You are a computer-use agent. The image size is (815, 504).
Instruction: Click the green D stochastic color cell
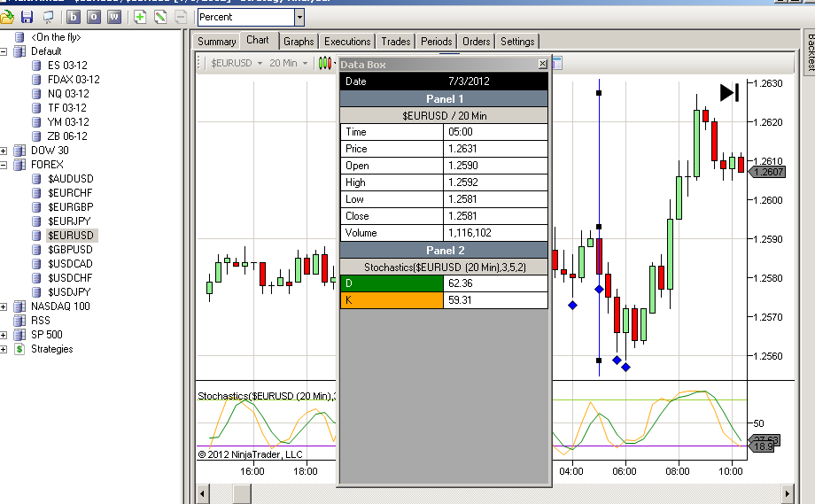tap(392, 283)
